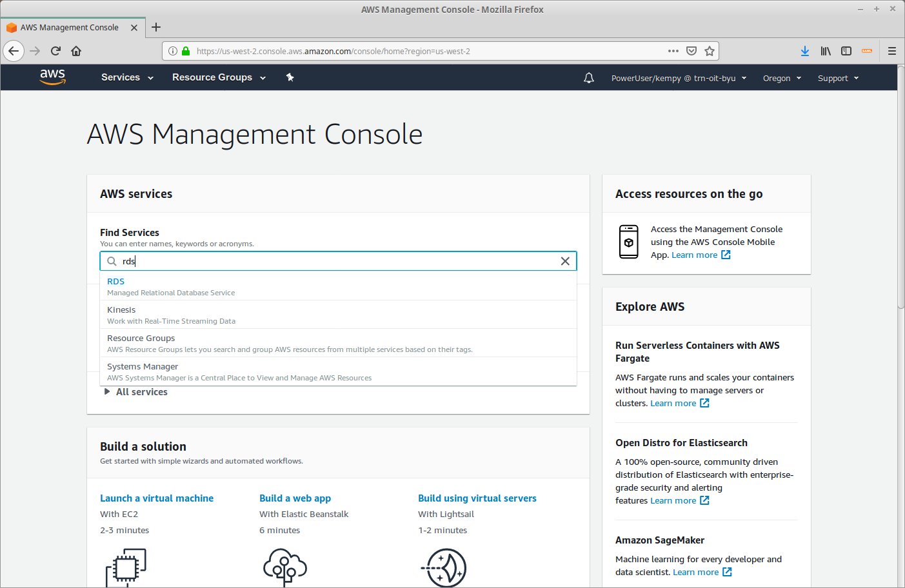Open the Services dropdown menu
905x588 pixels.
click(x=127, y=77)
